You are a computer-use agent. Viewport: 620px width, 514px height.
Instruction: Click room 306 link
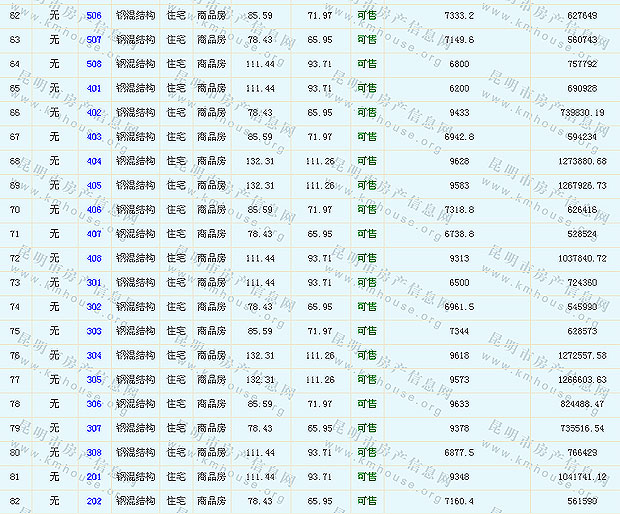94,404
